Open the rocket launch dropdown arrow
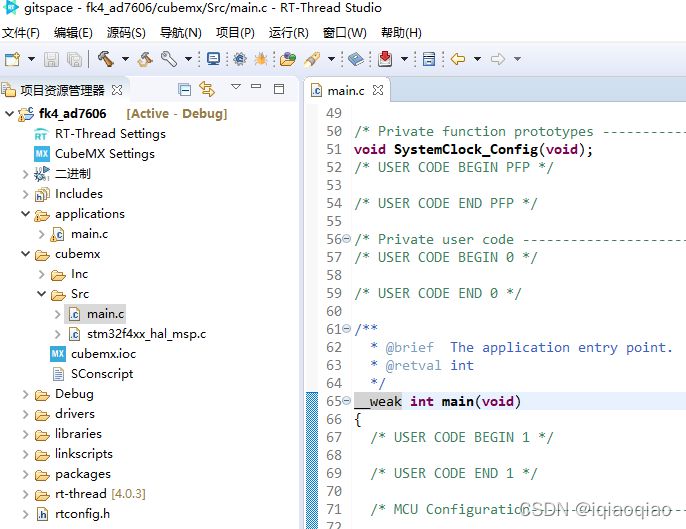Viewport: 686px width, 529px height. point(331,59)
